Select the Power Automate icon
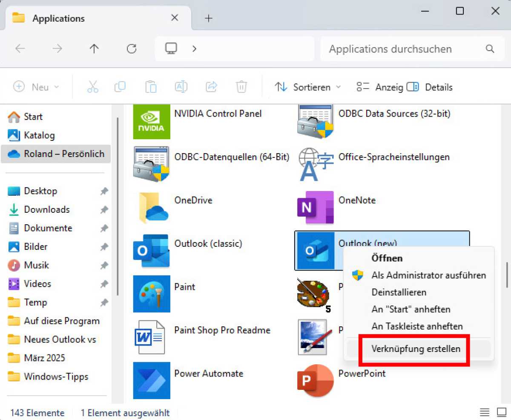Screen dimensions: 511x420 [x=152, y=380]
